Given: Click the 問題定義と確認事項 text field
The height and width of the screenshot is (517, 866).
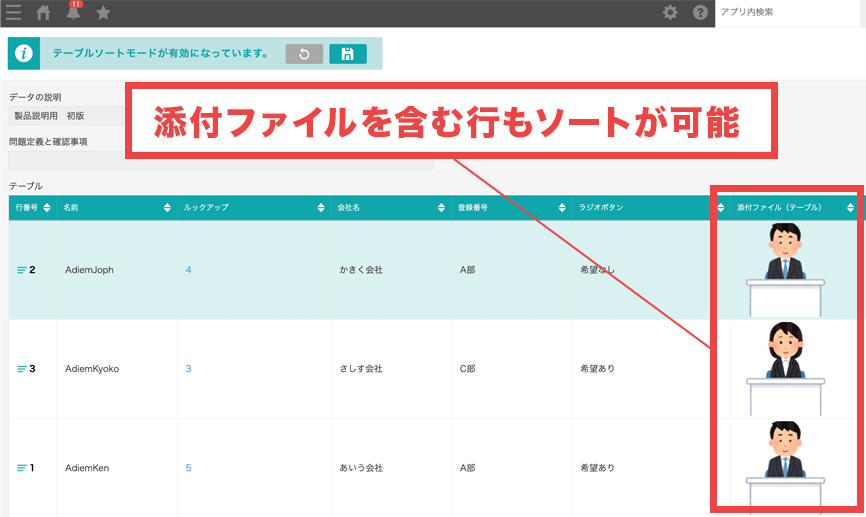Looking at the screenshot, I should coord(220,160).
